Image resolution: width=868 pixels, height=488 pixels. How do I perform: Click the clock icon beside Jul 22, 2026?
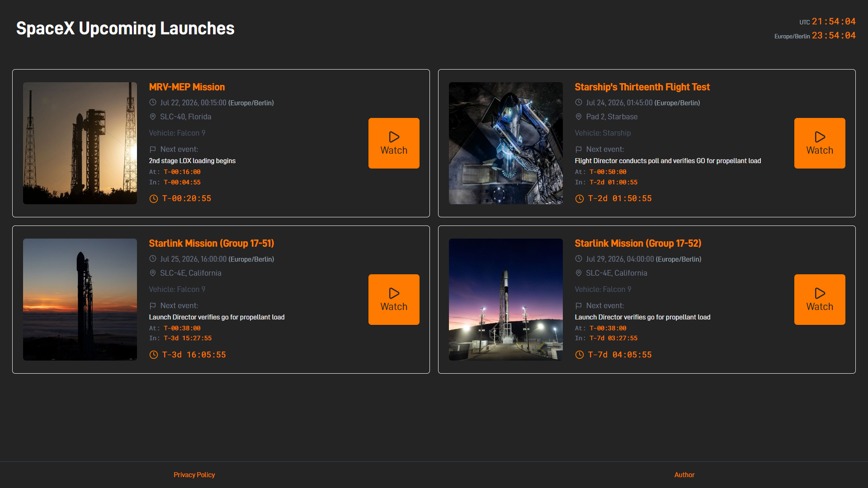click(153, 103)
